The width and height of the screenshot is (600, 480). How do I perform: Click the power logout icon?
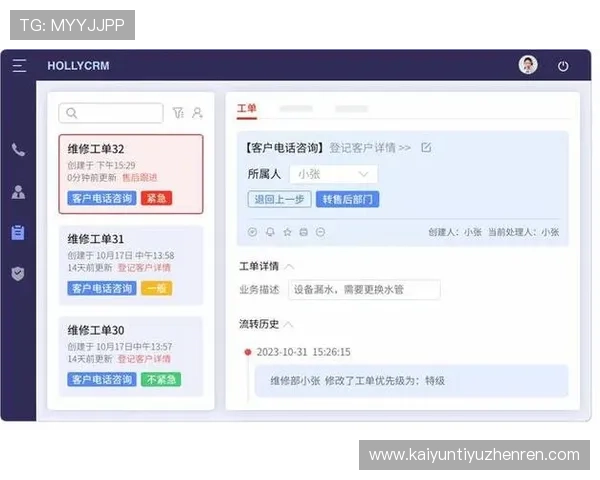(x=563, y=66)
